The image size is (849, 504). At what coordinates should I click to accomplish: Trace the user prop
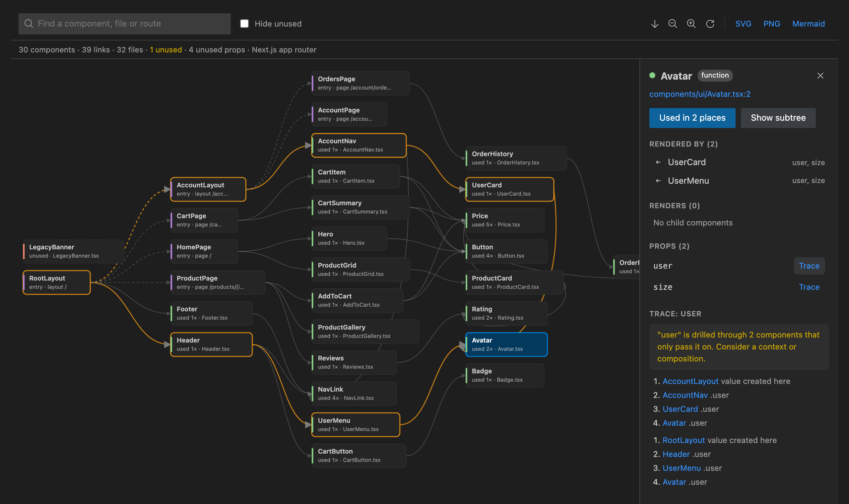(809, 266)
